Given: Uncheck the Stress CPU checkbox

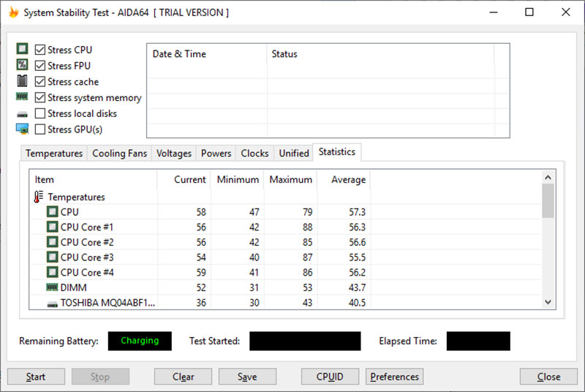Looking at the screenshot, I should (x=40, y=50).
